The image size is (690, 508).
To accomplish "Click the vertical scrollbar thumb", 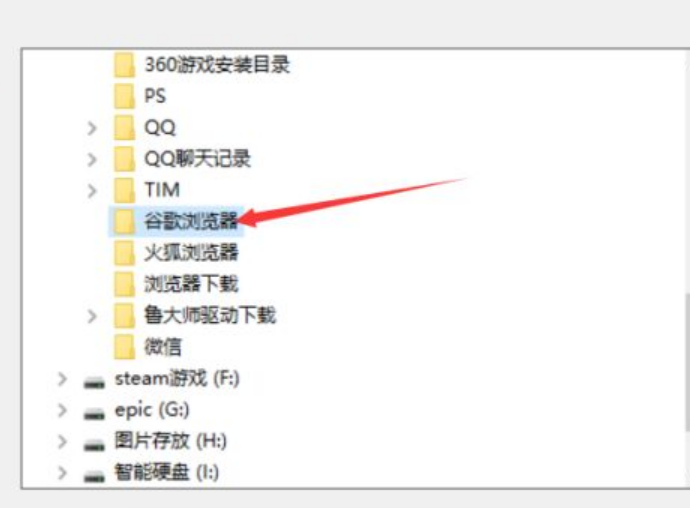I will (686, 362).
